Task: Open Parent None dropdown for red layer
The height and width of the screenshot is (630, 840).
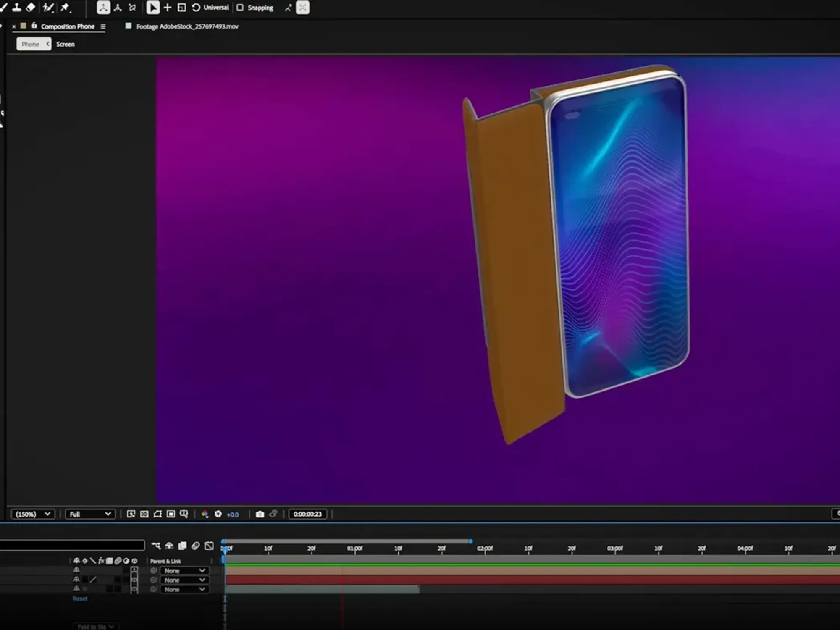Action: tap(184, 580)
